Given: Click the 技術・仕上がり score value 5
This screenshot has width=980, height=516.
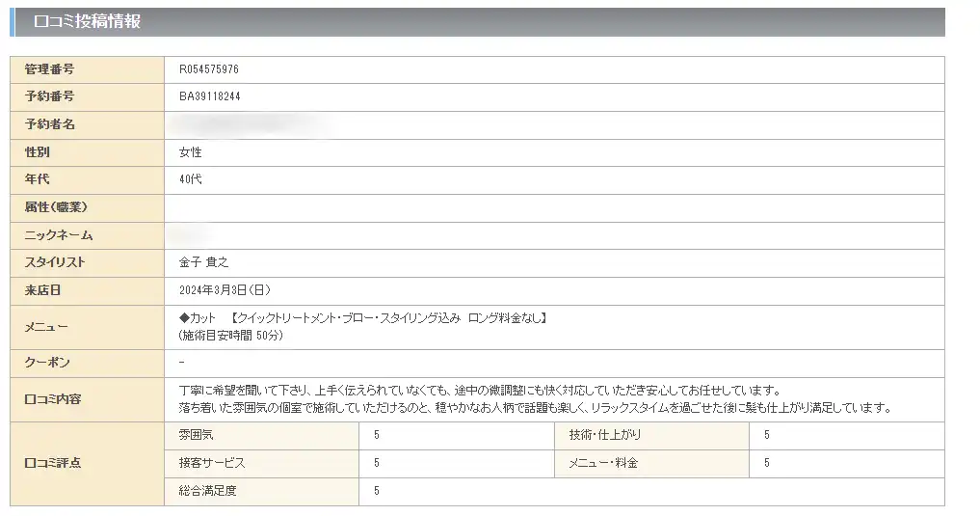Looking at the screenshot, I should coord(766,435).
